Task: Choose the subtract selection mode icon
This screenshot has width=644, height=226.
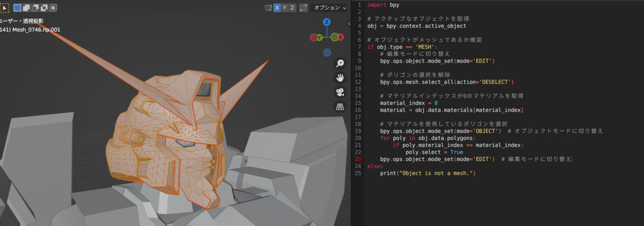Action: point(35,8)
